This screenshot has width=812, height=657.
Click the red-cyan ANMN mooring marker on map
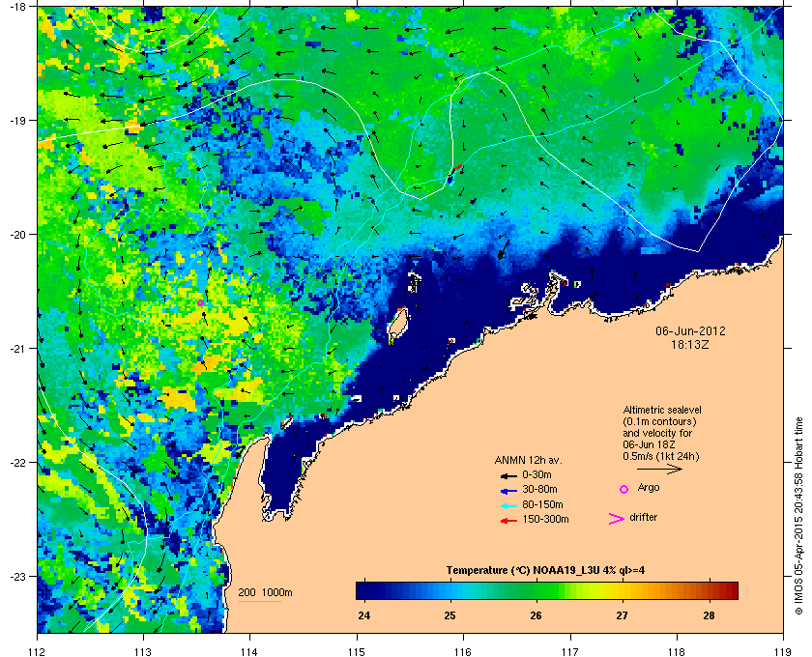[x=453, y=174]
